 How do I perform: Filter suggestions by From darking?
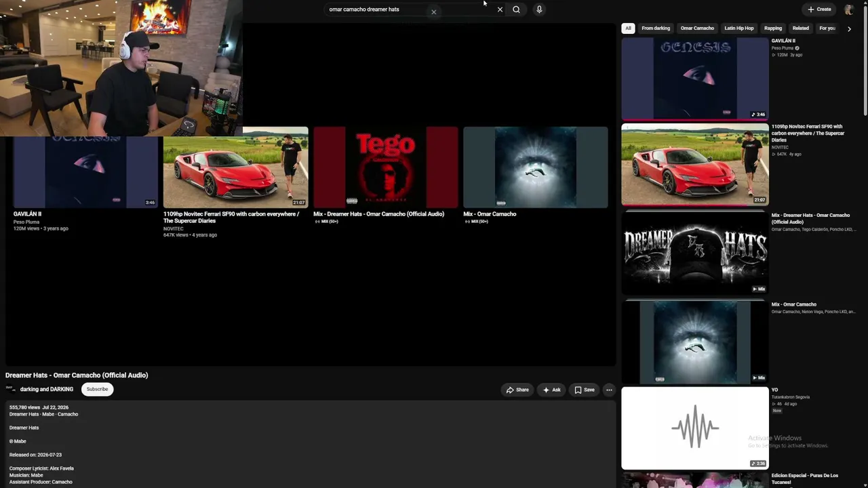coord(656,28)
